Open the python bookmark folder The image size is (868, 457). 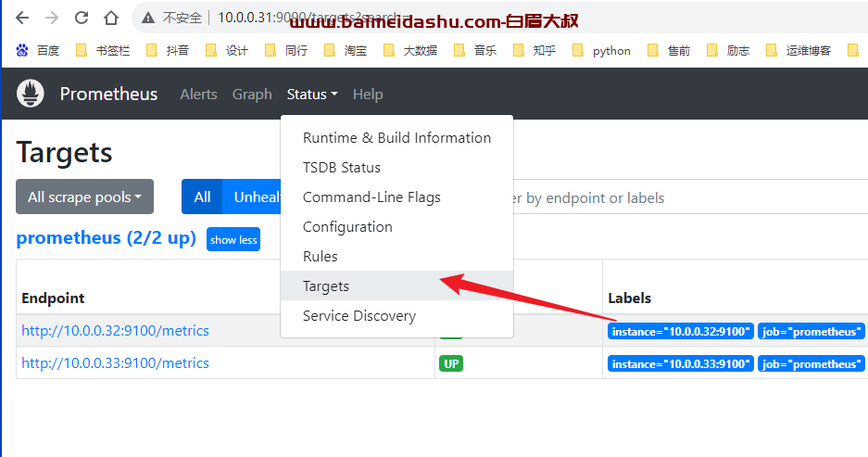click(602, 50)
